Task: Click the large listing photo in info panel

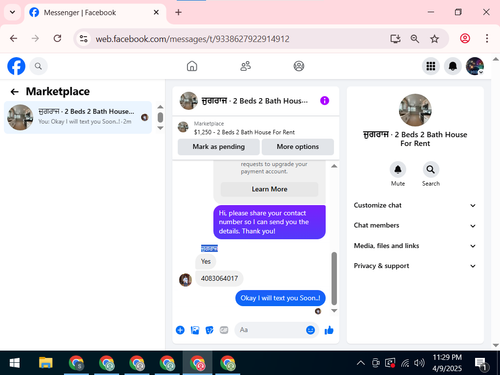Action: (415, 110)
